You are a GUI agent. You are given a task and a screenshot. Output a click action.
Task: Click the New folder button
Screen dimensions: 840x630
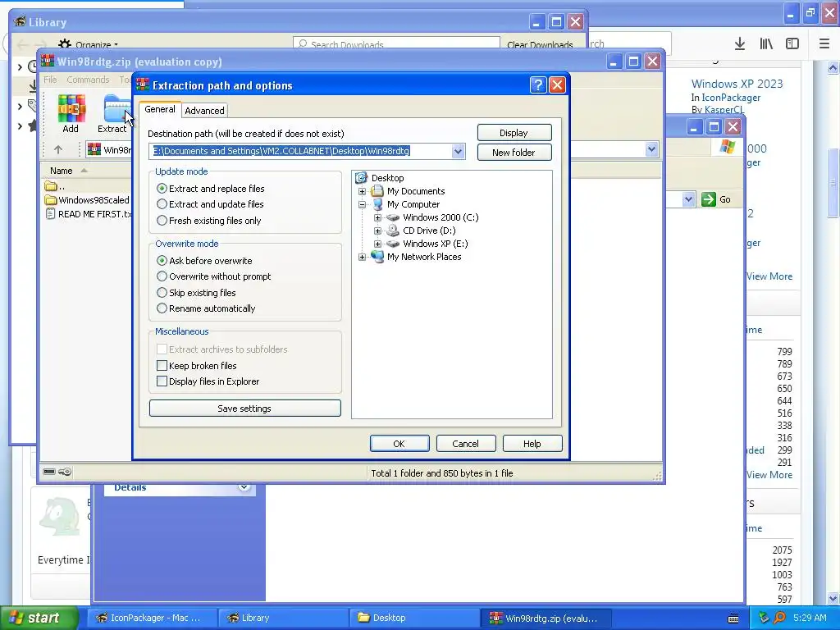(x=514, y=152)
